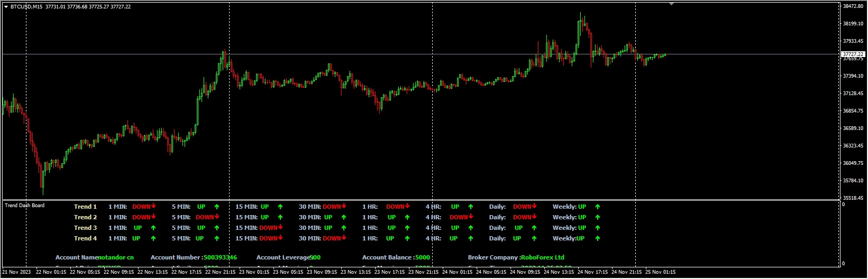Viewport: 868px width, 279px height.
Task: Click the Trend 2 5 MIN red down arrow
Action: pyautogui.click(x=217, y=217)
